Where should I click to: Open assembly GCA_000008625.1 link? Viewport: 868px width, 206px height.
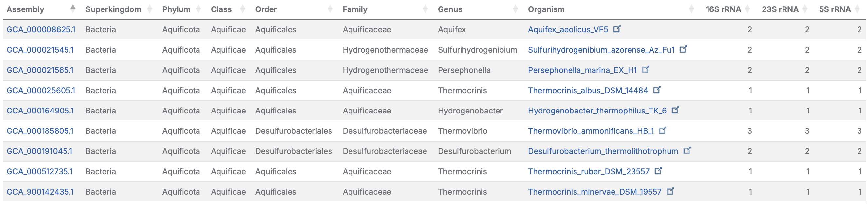41,30
